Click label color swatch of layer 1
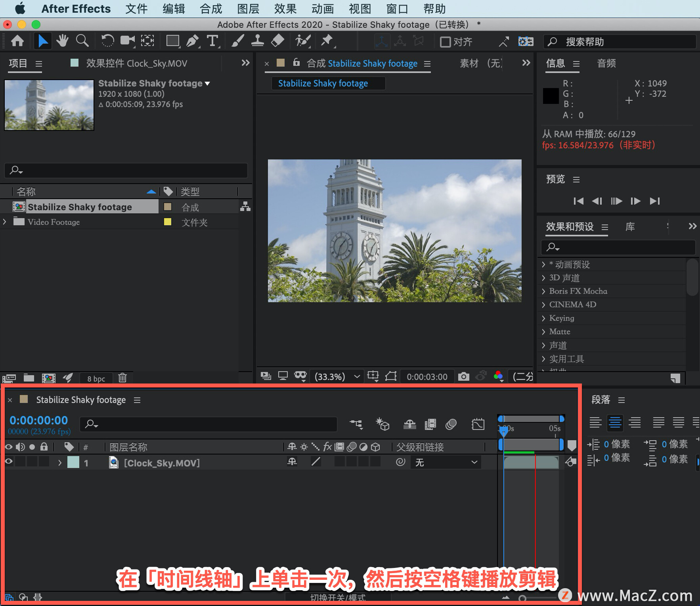This screenshot has width=700, height=606. [73, 462]
